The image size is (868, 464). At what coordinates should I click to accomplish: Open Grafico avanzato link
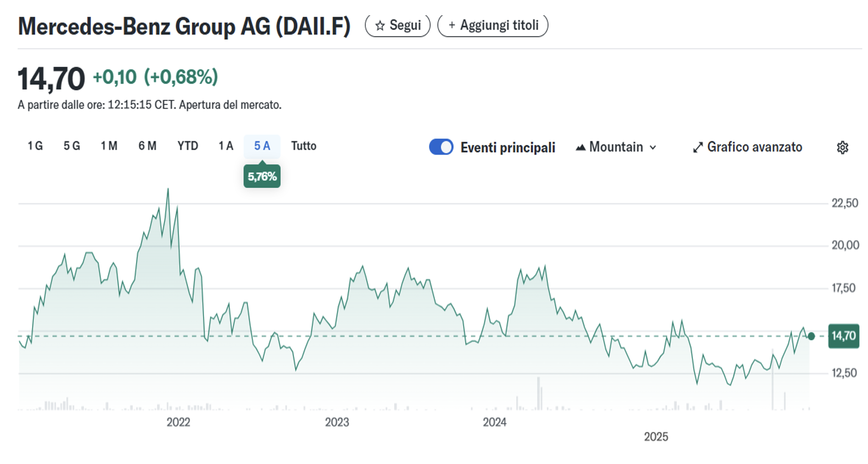coord(754,147)
